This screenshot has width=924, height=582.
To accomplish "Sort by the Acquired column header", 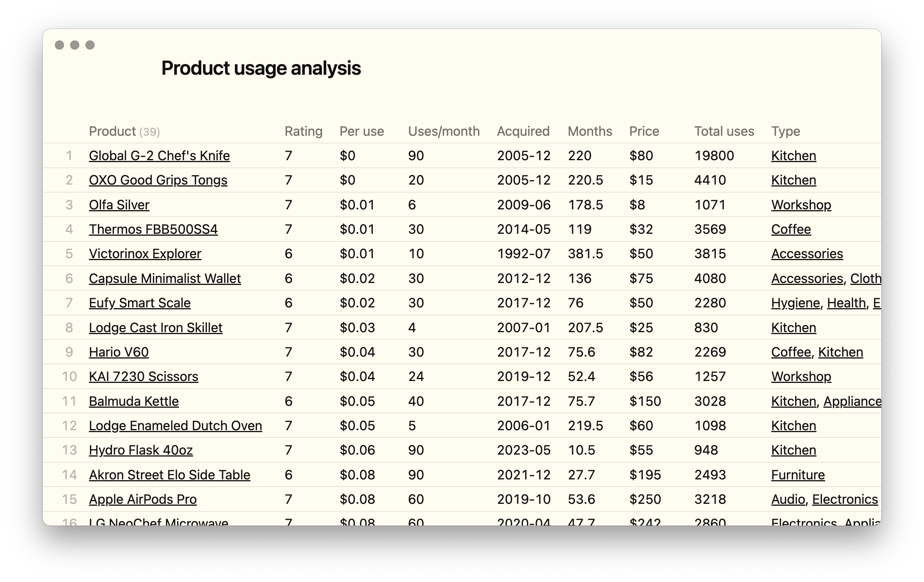I will 523,131.
